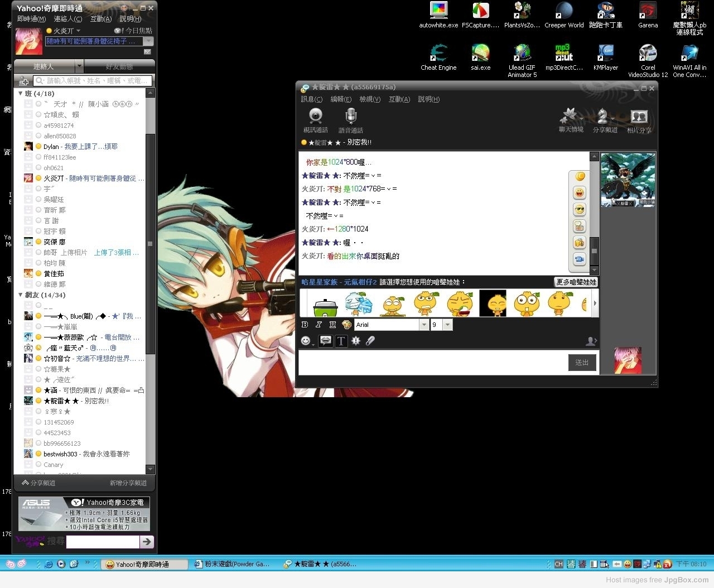The height and width of the screenshot is (588, 714).
Task: Open the font size 9 dropdown
Action: 447,325
